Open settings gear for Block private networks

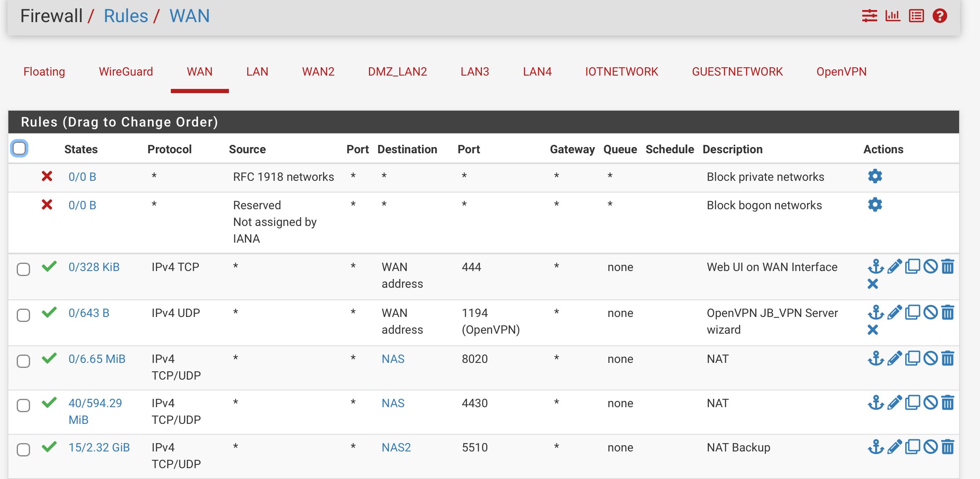tap(875, 176)
